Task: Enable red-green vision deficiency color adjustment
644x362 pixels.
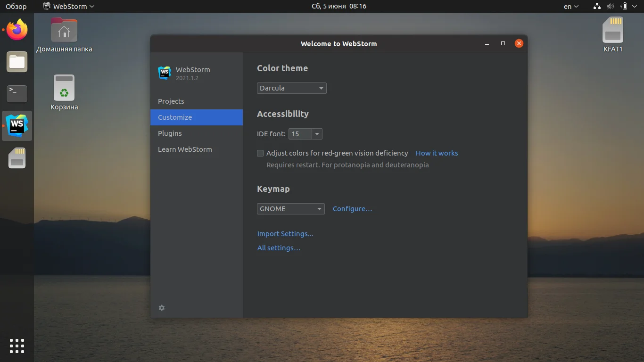Action: pos(260,153)
